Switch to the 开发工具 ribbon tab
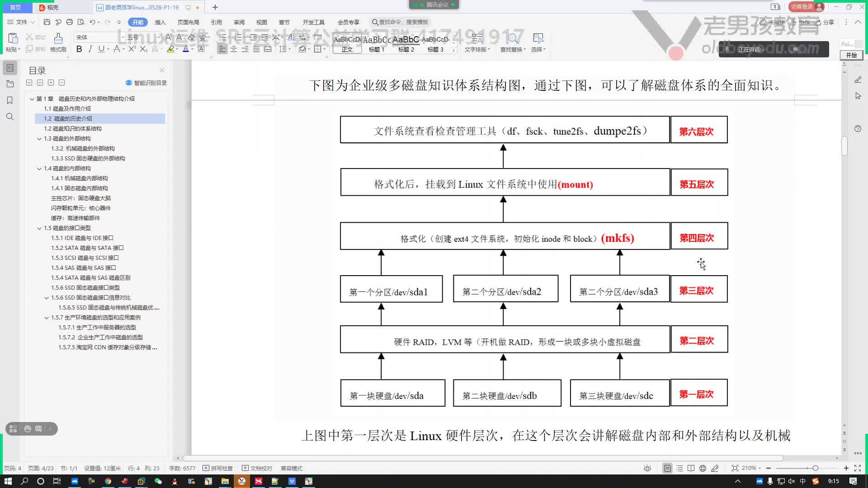This screenshot has width=868, height=488. pyautogui.click(x=314, y=22)
